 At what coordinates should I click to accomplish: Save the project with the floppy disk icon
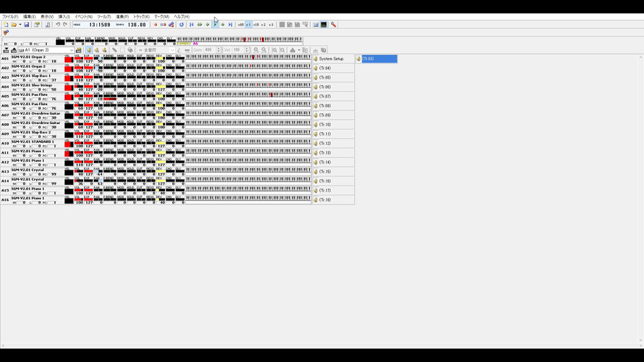[x=26, y=25]
